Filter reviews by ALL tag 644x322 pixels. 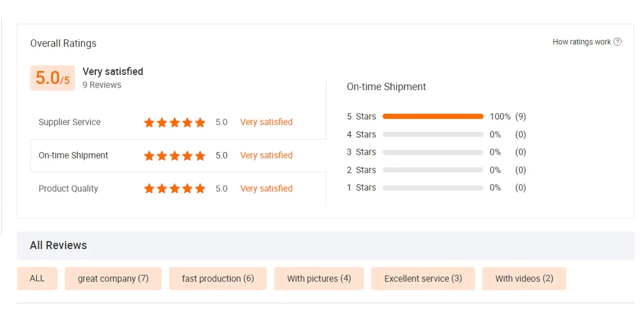(37, 279)
